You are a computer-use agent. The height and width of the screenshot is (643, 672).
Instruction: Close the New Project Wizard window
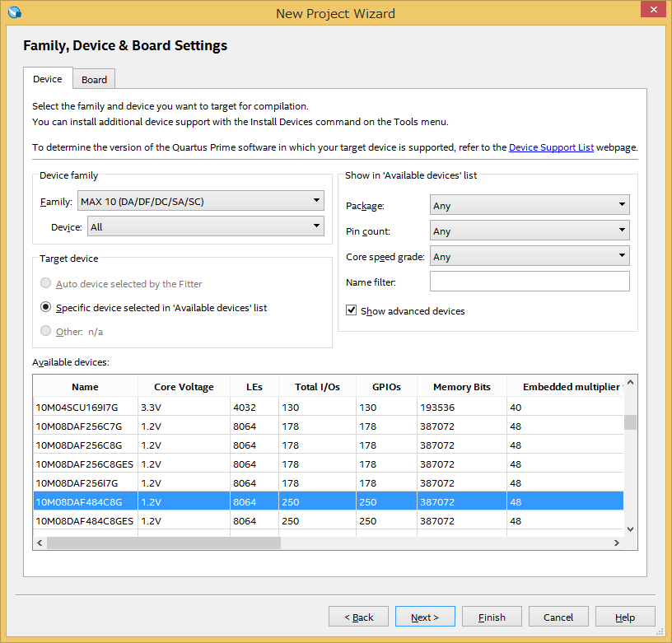pos(653,9)
